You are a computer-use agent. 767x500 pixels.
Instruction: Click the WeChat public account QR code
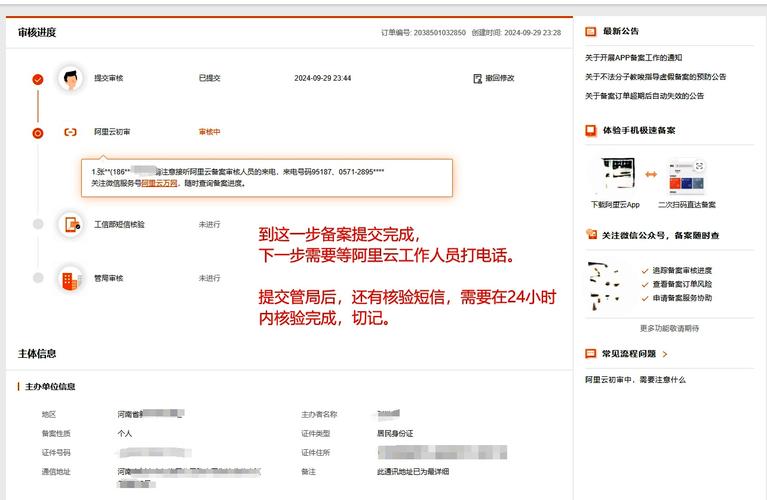(x=607, y=286)
